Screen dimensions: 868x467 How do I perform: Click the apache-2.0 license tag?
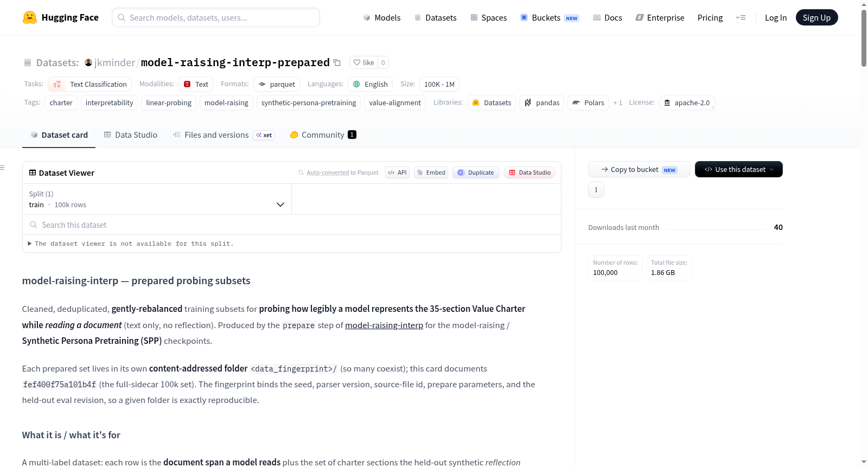click(687, 103)
